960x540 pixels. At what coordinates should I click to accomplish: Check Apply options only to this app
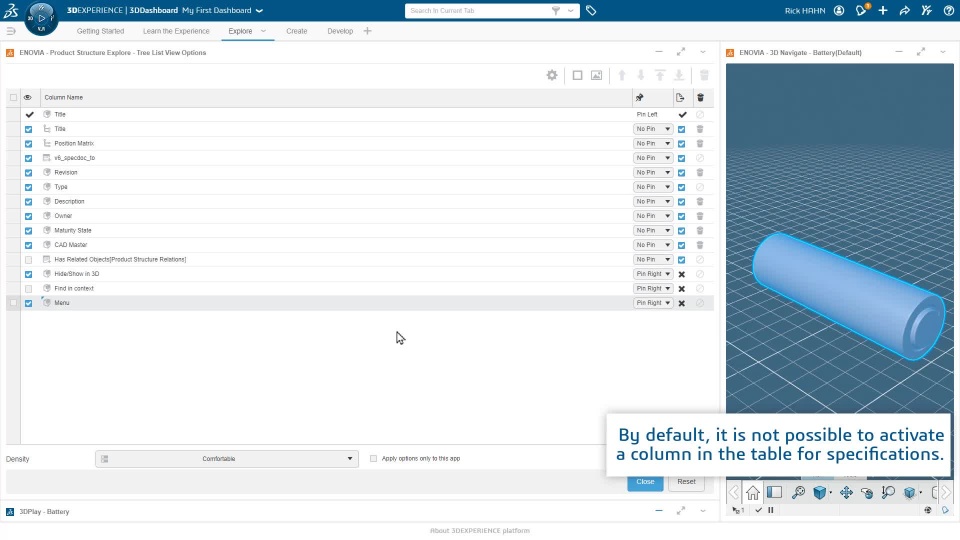373,459
